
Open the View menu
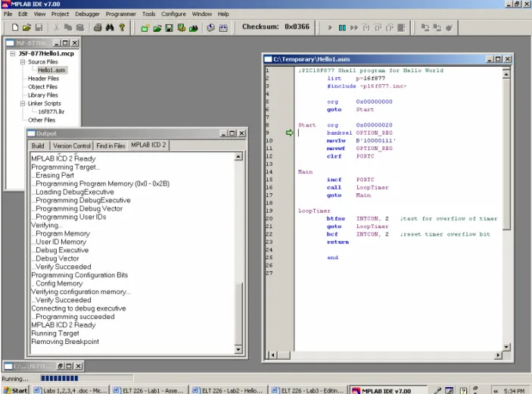pyautogui.click(x=39, y=14)
